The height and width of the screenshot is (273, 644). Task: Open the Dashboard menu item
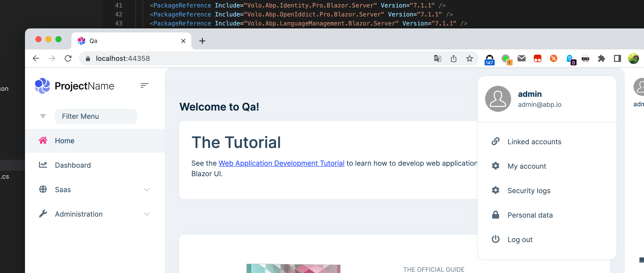72,165
